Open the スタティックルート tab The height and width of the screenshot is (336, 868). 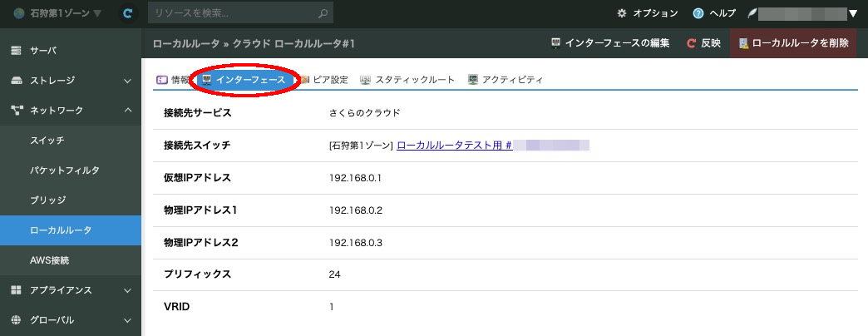407,80
